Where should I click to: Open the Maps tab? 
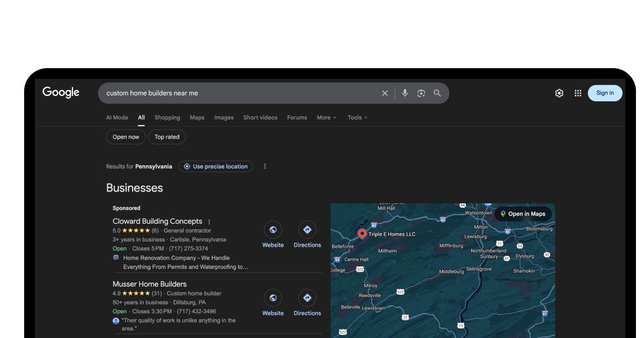tap(197, 117)
